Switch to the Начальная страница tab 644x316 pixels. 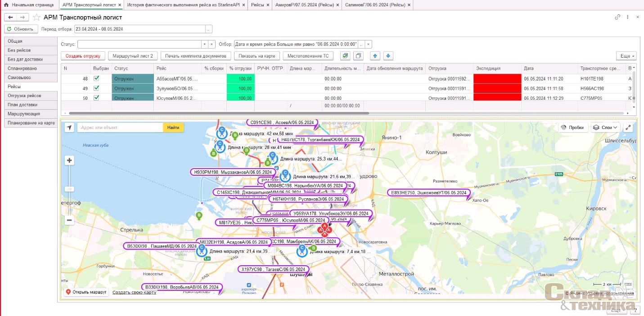coord(29,4)
